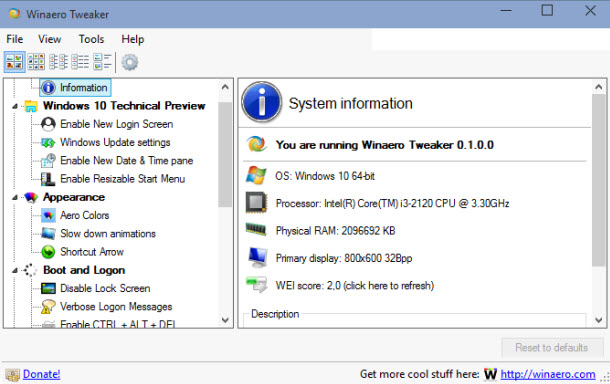Open the View menu
This screenshot has height=384, width=610.
[x=49, y=39]
